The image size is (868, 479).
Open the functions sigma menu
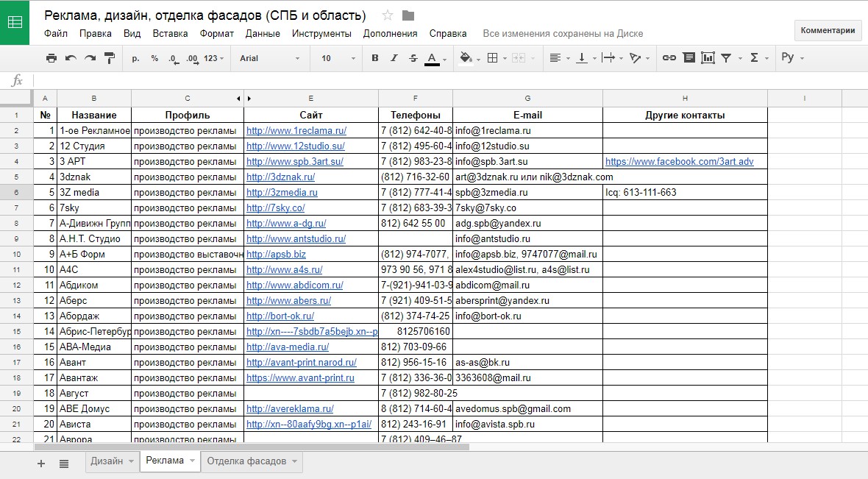(754, 57)
